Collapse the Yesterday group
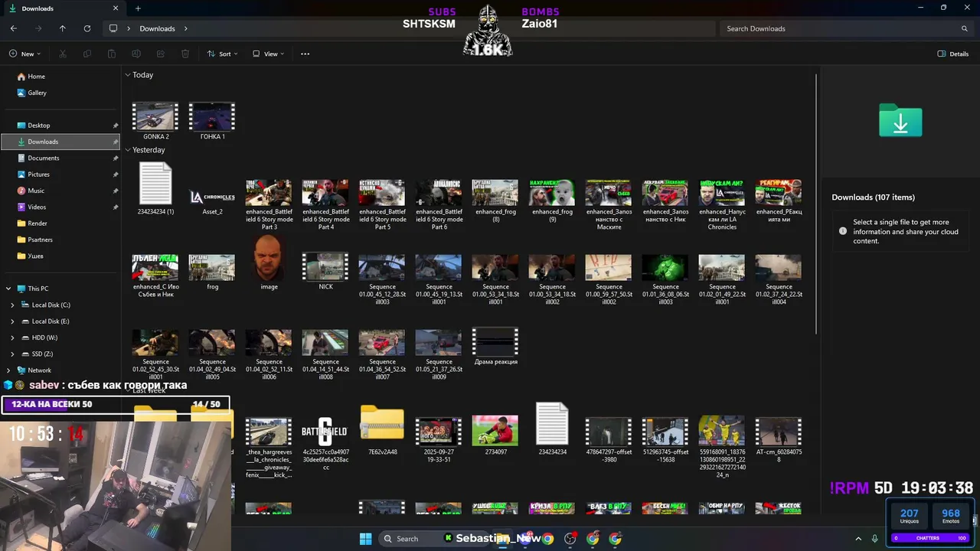 coord(128,150)
